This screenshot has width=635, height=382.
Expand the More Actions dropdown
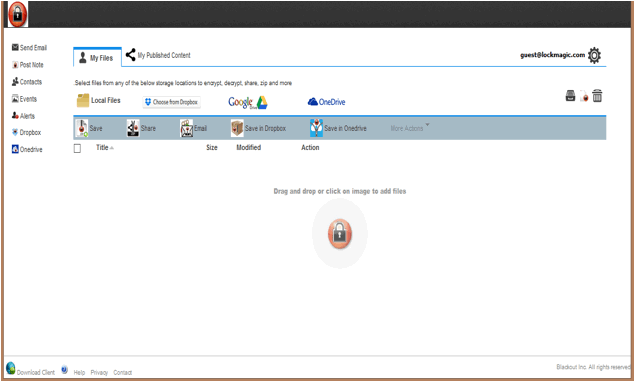pos(409,128)
